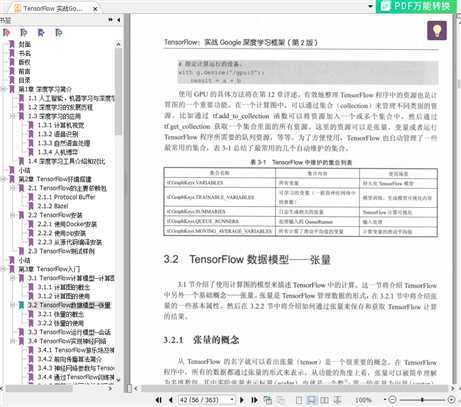Click the page number input field
461x407 pixels.
tap(203, 400)
